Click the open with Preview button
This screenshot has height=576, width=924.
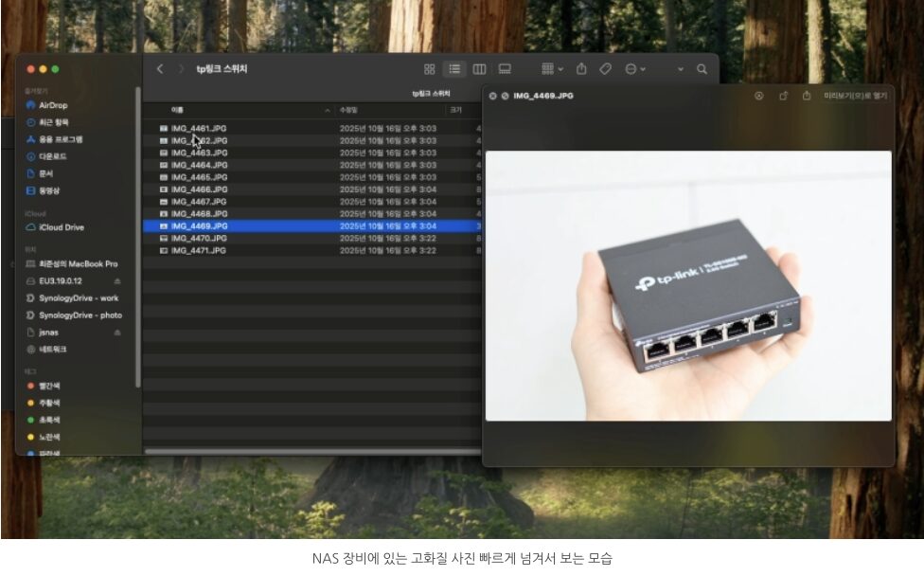click(x=855, y=96)
